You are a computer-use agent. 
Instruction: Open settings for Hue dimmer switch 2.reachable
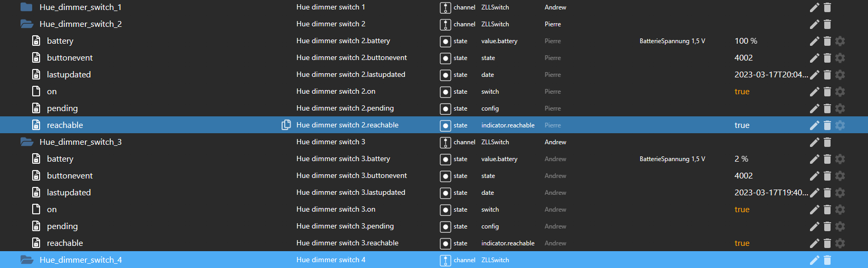click(840, 125)
